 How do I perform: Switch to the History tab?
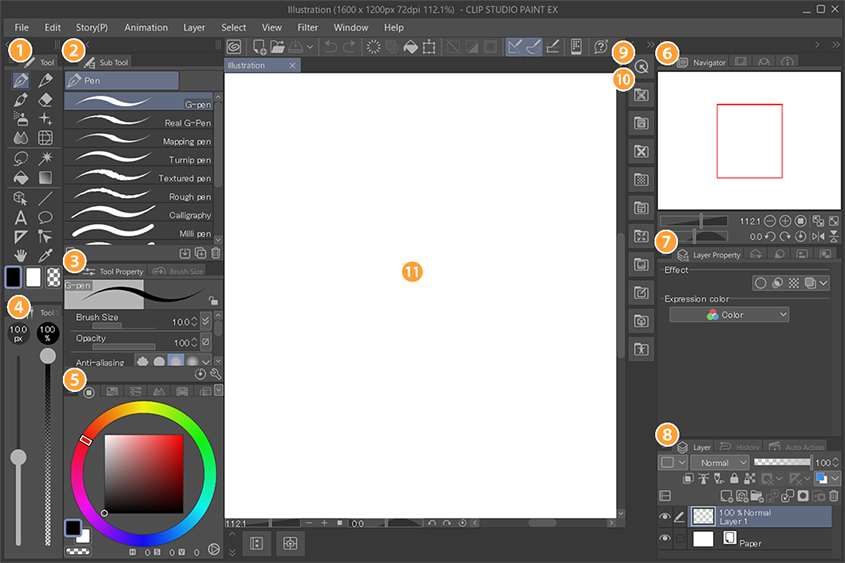pos(741,447)
